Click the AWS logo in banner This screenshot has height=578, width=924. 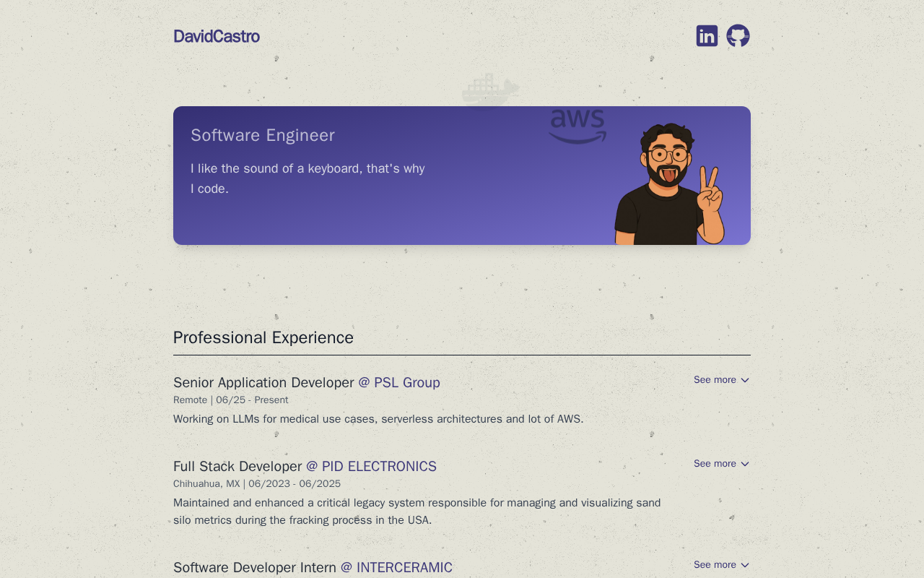click(577, 126)
